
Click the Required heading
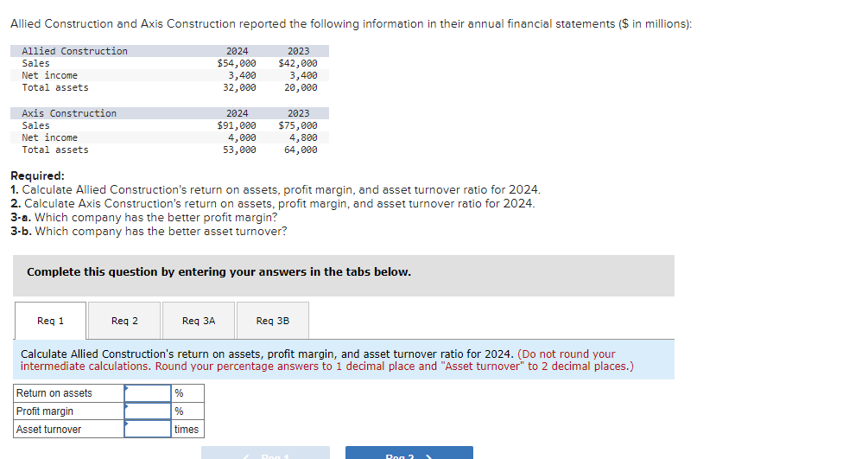[x=38, y=175]
